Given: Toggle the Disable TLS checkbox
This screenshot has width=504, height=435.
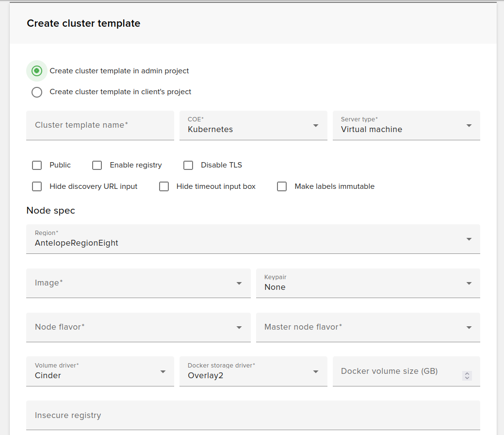Looking at the screenshot, I should 188,165.
